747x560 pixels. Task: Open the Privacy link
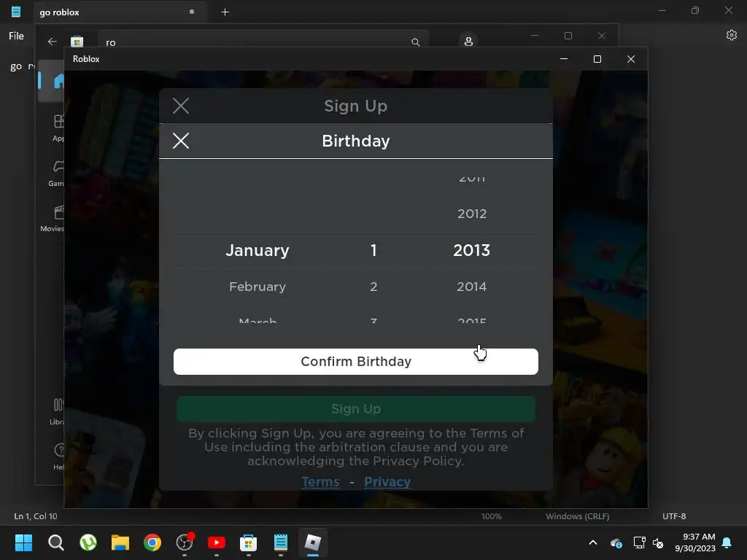(x=387, y=482)
